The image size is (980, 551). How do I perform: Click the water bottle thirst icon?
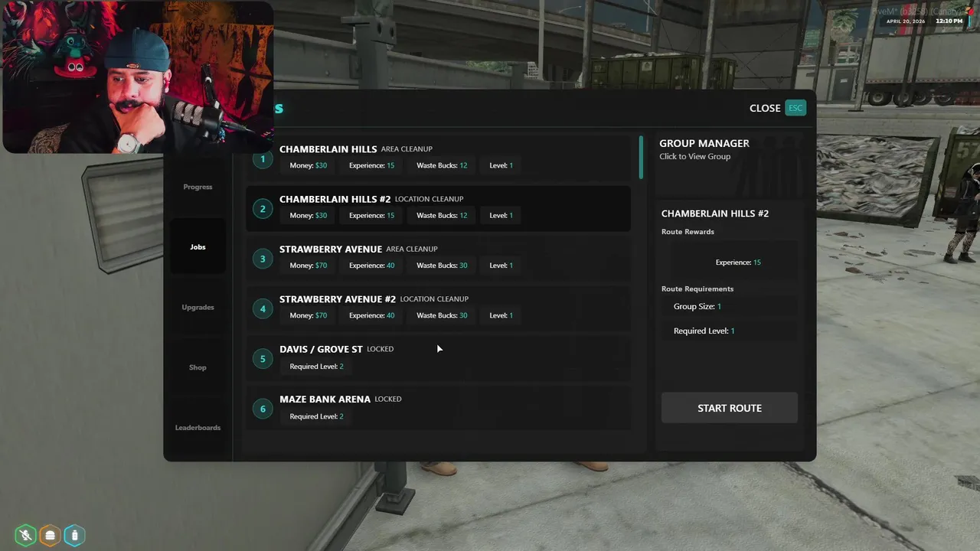tap(74, 536)
